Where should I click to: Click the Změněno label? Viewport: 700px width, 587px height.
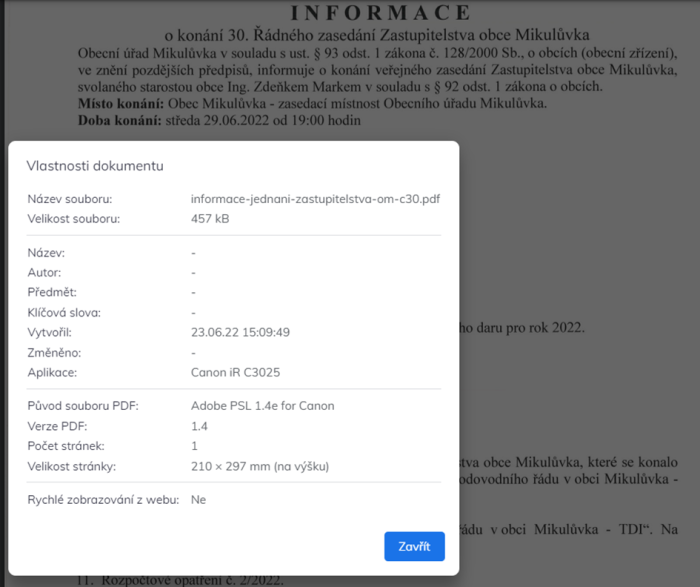pyautogui.click(x=54, y=353)
